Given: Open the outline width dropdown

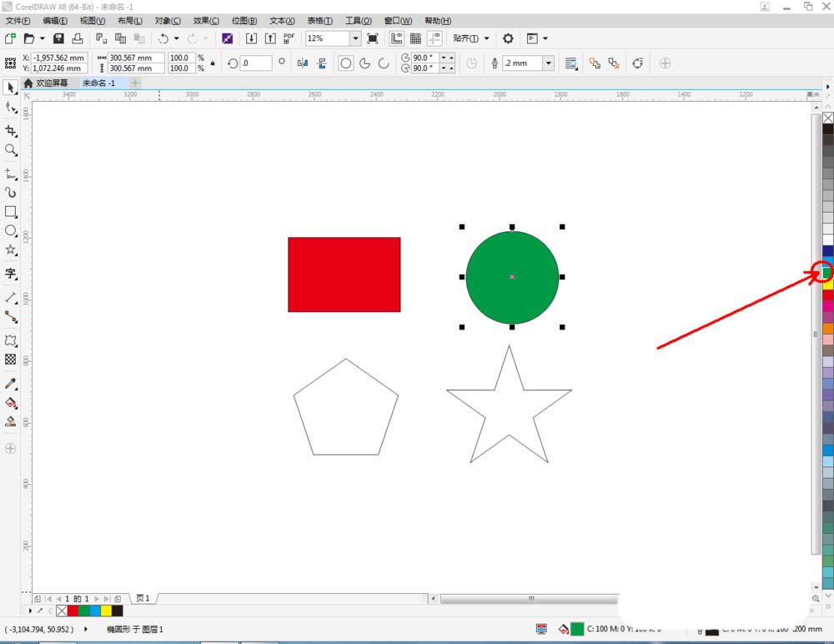Looking at the screenshot, I should [x=548, y=63].
